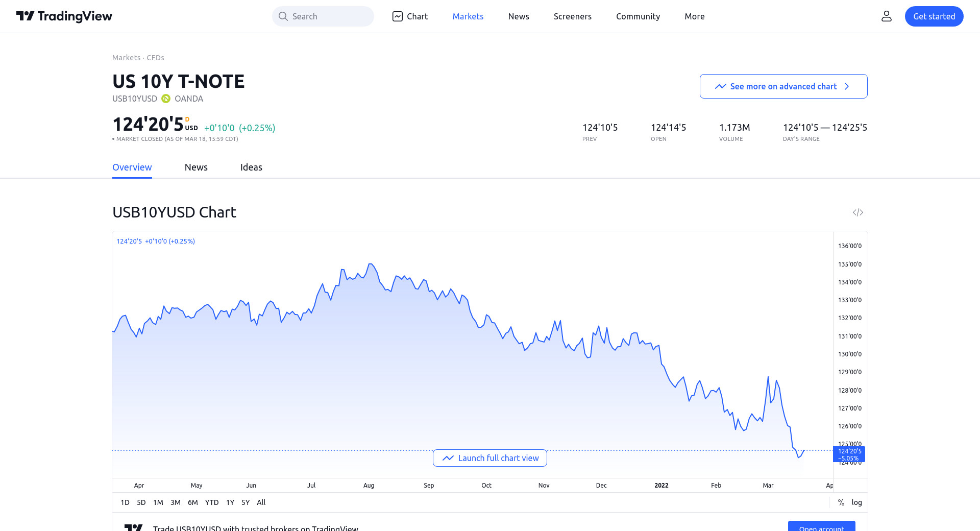Image resolution: width=980 pixels, height=531 pixels.
Task: Expand the More navigation menu
Action: 694,16
